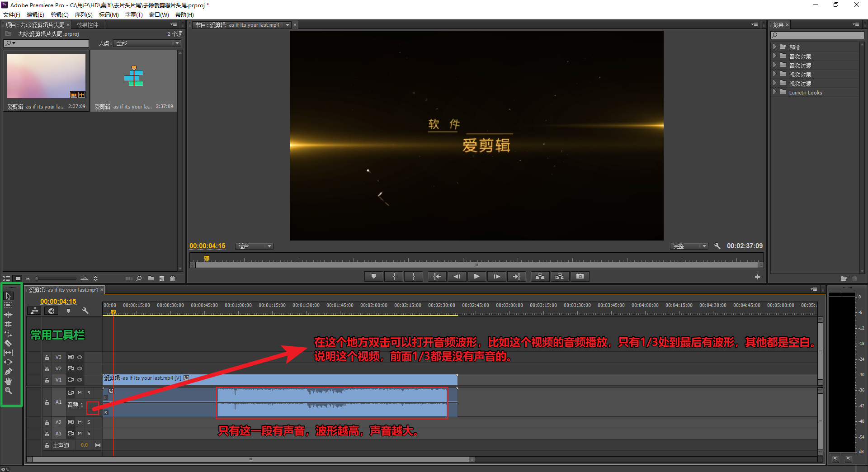
Task: Toggle sync lock on track A2
Action: tap(71, 422)
